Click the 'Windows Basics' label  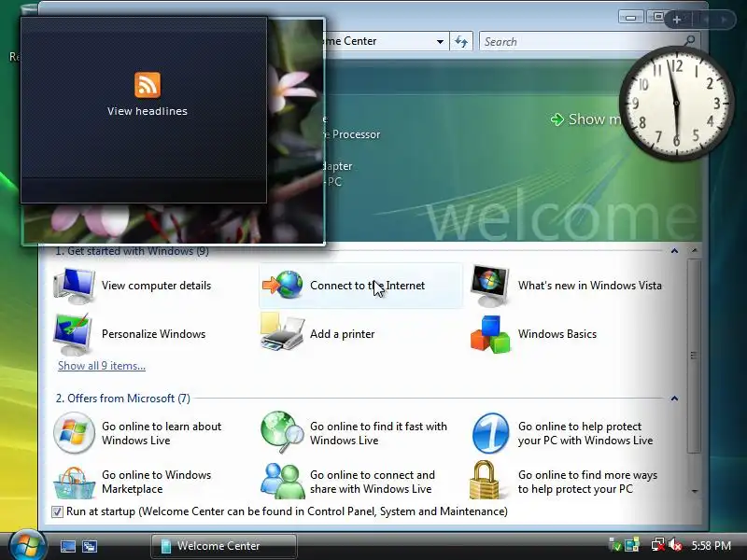click(557, 334)
